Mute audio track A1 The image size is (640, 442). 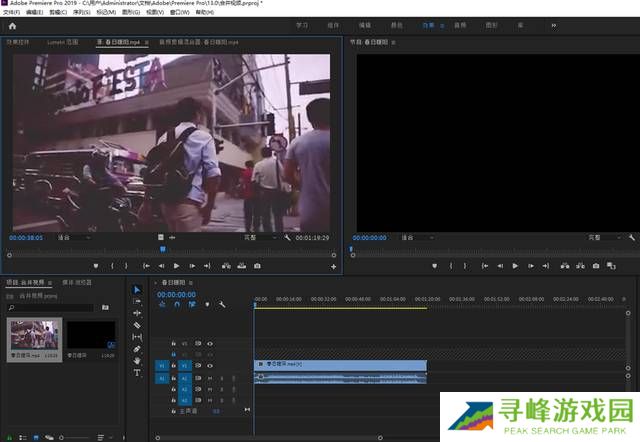tap(210, 378)
